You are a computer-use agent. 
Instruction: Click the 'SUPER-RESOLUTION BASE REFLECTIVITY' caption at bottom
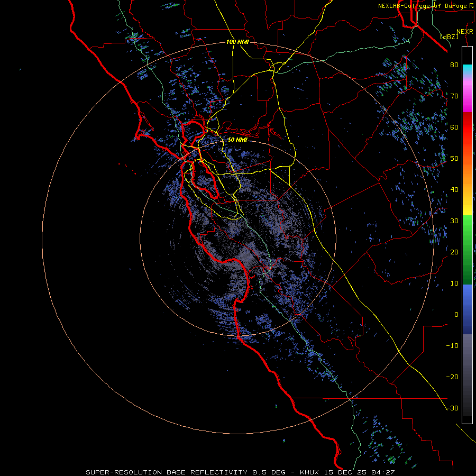(x=167, y=472)
